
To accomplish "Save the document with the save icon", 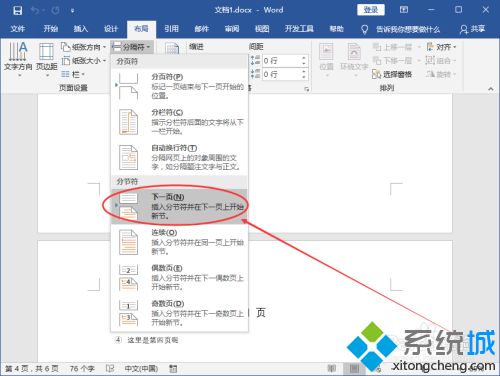I will pyautogui.click(x=17, y=10).
